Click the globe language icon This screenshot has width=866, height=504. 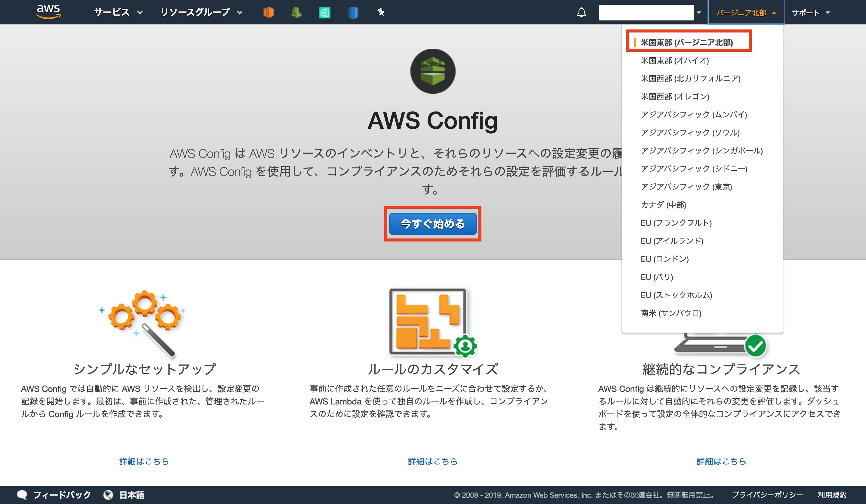point(108,495)
